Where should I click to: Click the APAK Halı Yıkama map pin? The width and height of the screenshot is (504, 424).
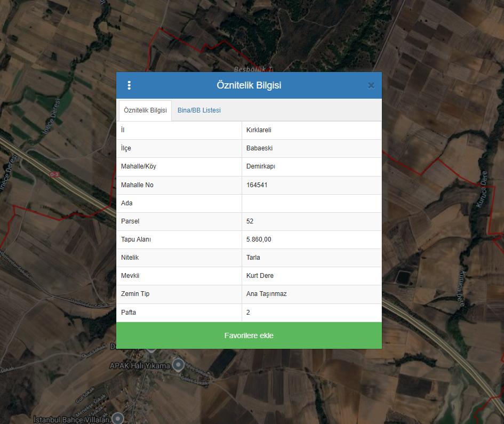(179, 365)
